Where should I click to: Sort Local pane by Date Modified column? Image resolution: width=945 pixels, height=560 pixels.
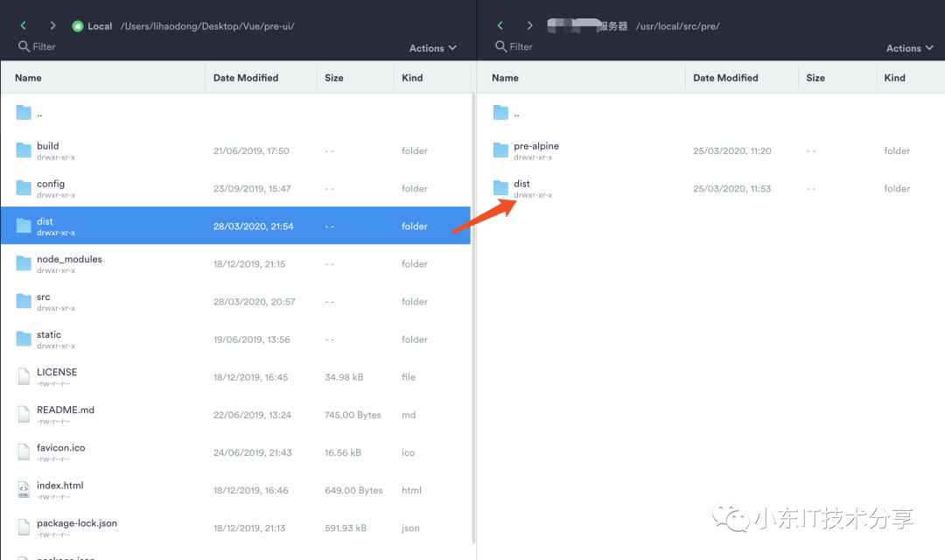click(x=246, y=78)
